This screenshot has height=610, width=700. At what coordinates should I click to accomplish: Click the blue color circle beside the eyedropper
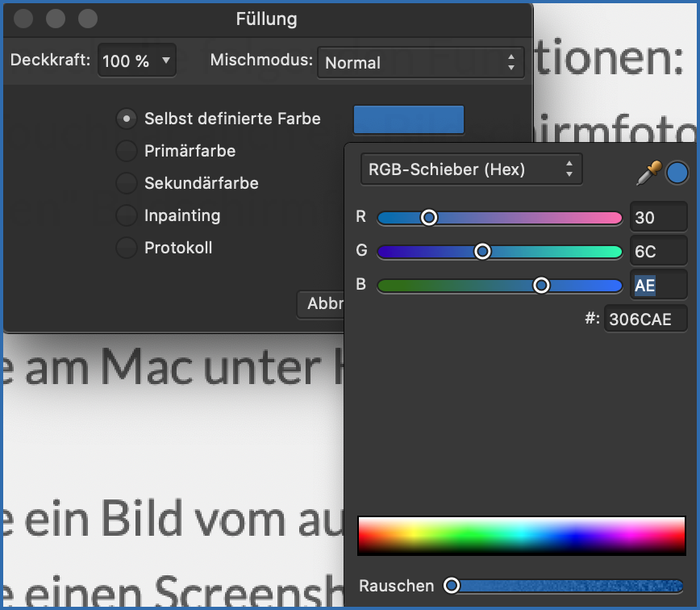(677, 172)
